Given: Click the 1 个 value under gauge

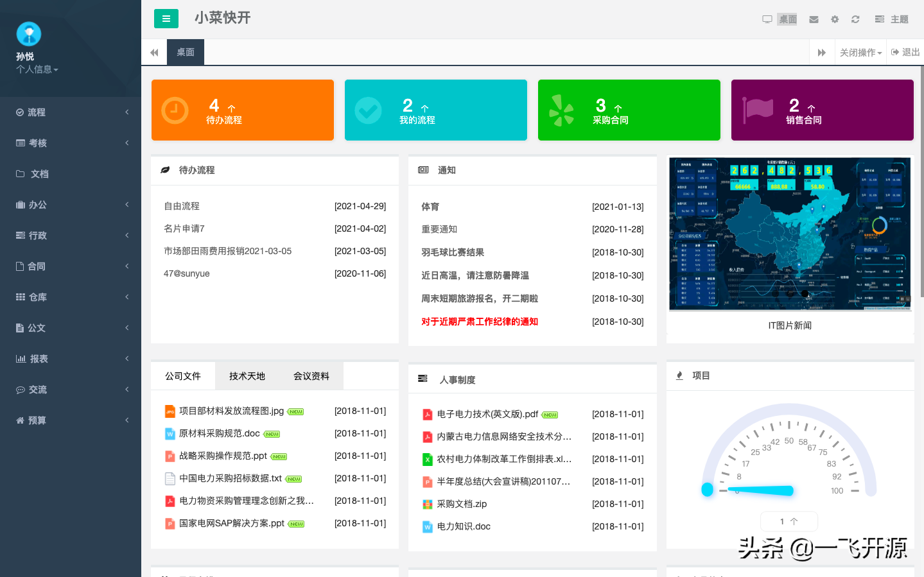Looking at the screenshot, I should pyautogui.click(x=789, y=521).
